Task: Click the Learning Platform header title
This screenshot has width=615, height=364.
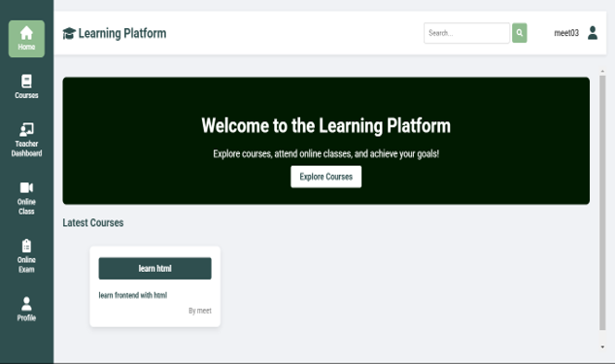Action: tap(122, 33)
